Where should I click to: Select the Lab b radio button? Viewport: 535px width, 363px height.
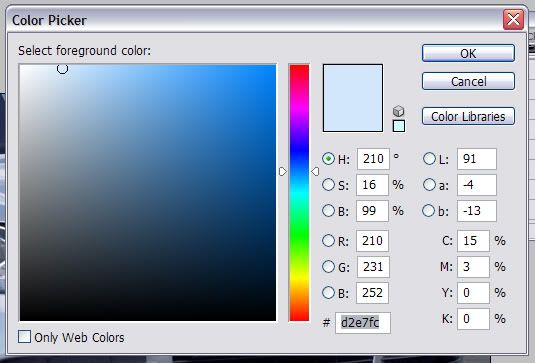coord(429,210)
